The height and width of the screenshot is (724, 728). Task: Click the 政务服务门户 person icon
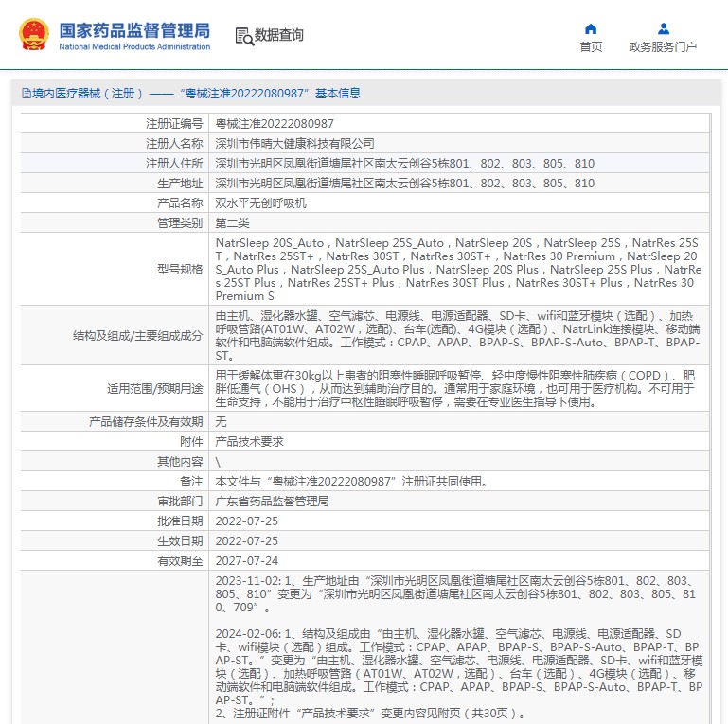click(x=664, y=28)
